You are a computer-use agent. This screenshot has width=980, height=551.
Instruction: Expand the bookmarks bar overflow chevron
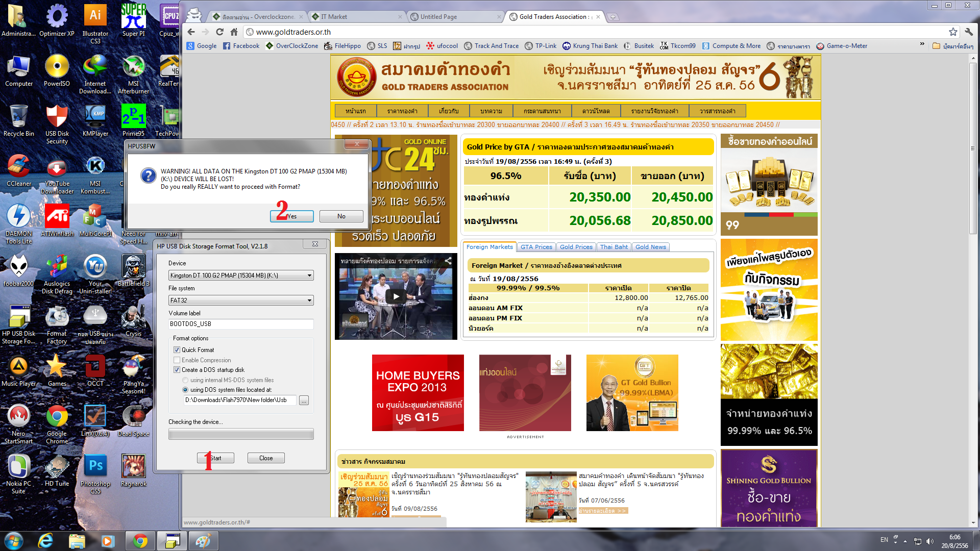tap(922, 44)
